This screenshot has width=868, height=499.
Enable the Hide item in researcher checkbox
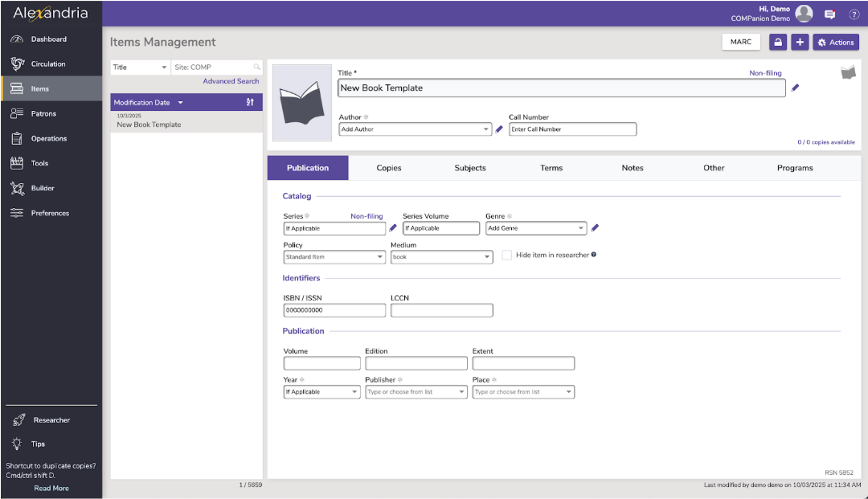pos(506,254)
